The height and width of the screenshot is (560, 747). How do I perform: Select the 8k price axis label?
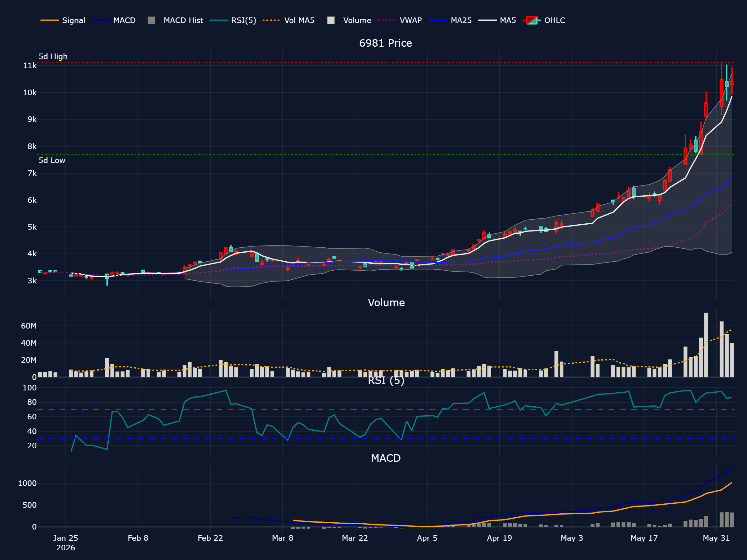(32, 146)
